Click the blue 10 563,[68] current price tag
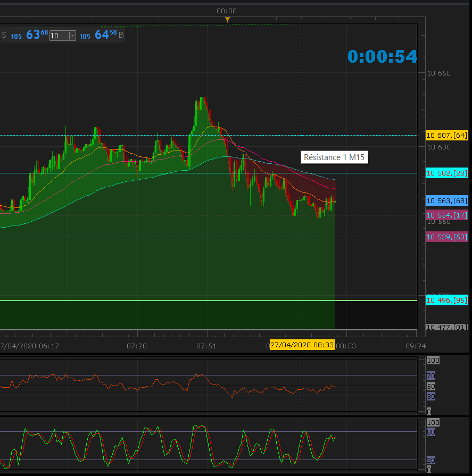This screenshot has width=472, height=476. coord(446,201)
